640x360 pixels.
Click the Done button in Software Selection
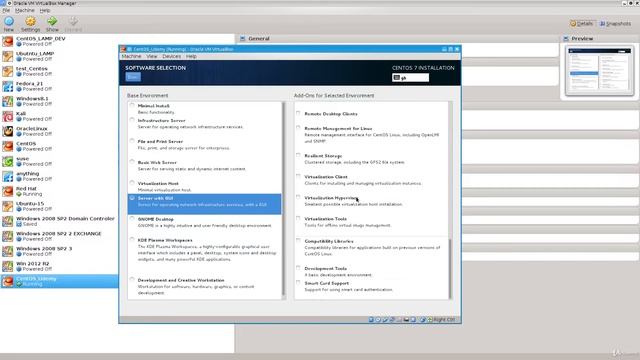tap(133, 77)
